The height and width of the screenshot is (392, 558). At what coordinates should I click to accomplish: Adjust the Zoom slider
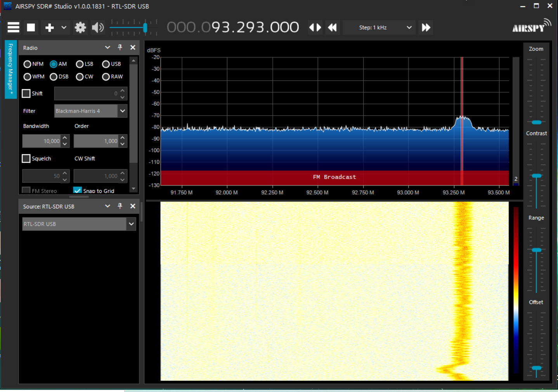click(537, 122)
